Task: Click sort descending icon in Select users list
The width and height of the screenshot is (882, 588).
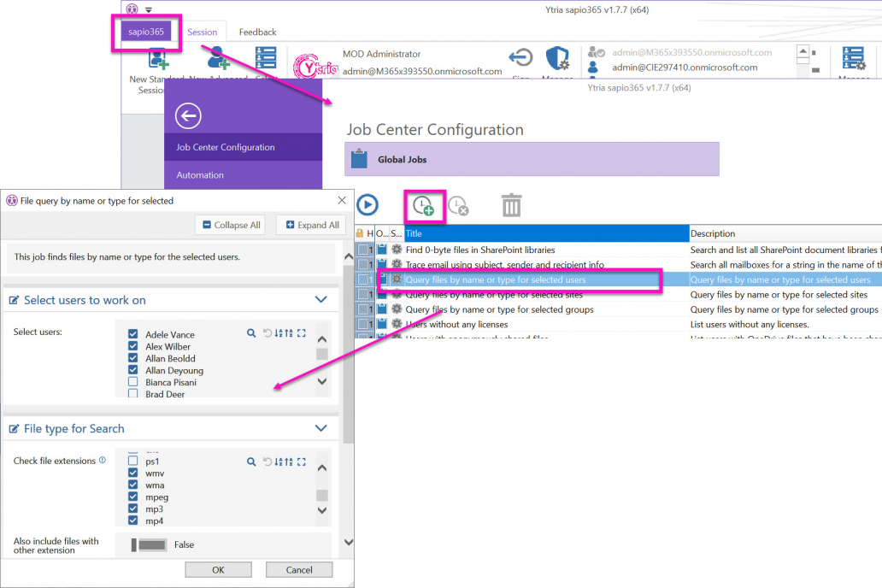Action: [289, 333]
